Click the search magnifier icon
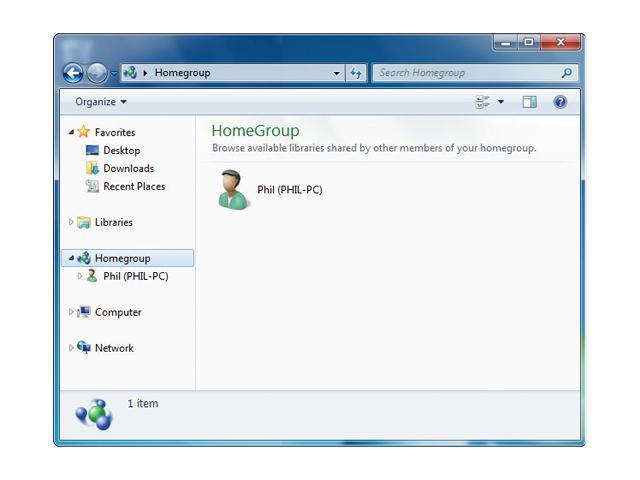 pyautogui.click(x=567, y=73)
